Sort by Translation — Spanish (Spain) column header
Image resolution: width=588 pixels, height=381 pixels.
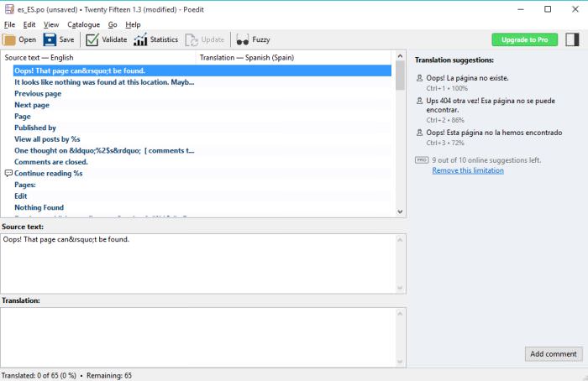[295, 58]
